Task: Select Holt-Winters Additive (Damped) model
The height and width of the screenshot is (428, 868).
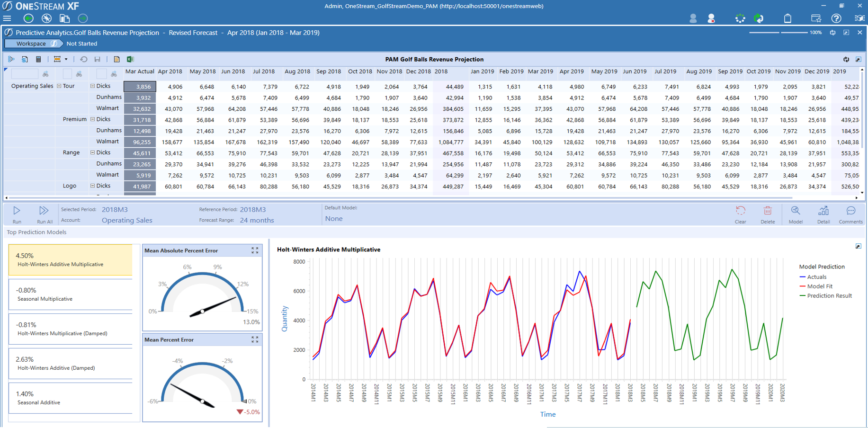Action: 70,363
